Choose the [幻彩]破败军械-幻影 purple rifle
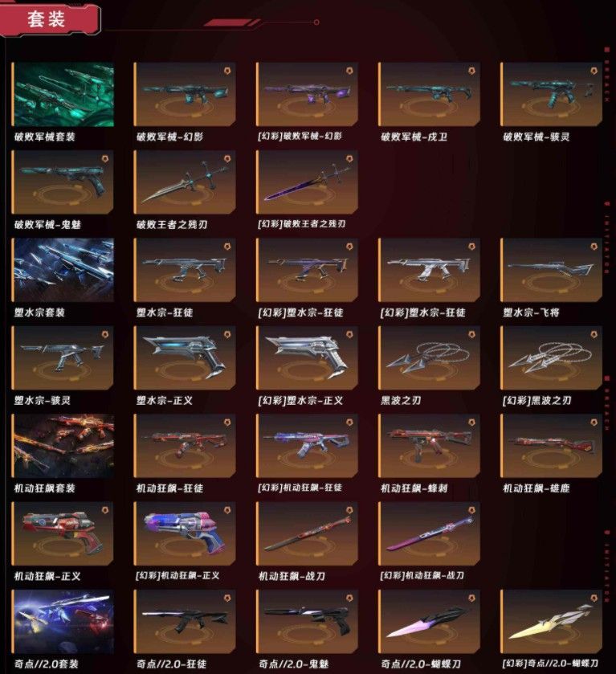 click(x=307, y=94)
